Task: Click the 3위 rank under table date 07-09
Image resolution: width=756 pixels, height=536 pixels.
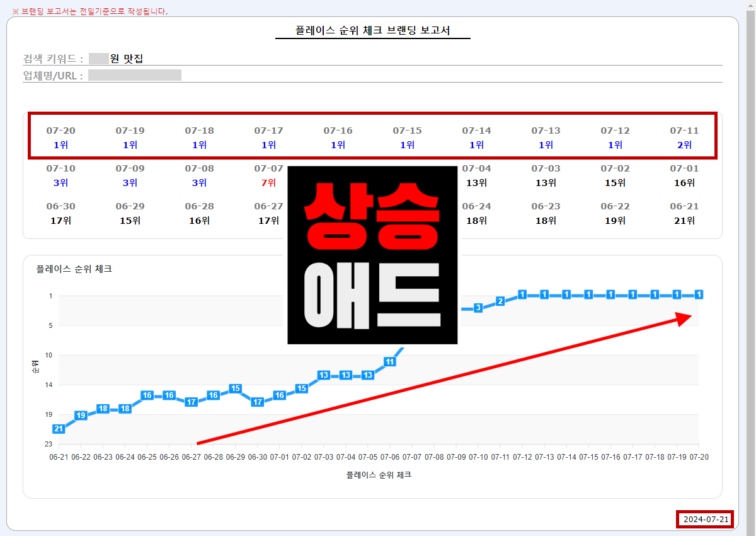Action: [130, 183]
